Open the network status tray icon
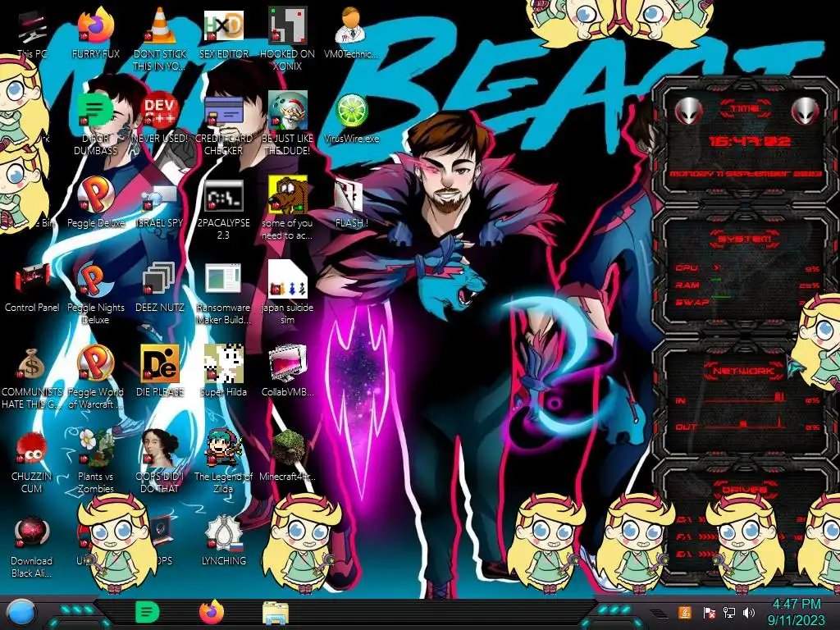 click(x=729, y=612)
